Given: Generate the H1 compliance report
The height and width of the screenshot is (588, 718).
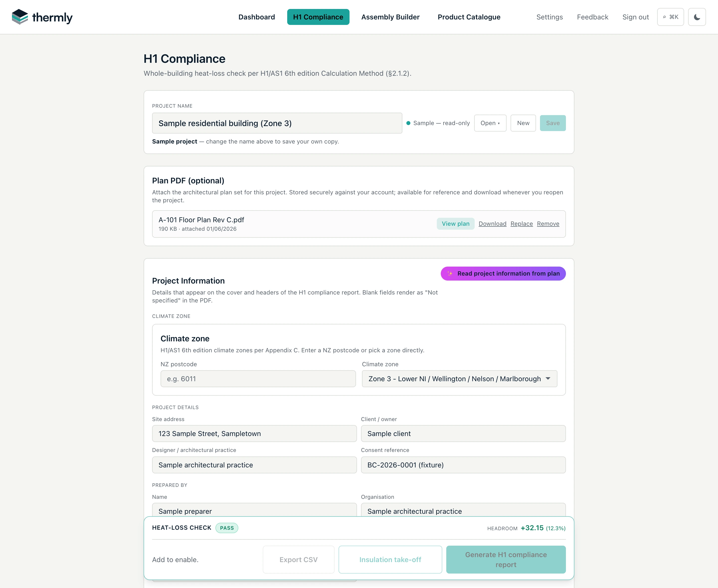Looking at the screenshot, I should [506, 560].
